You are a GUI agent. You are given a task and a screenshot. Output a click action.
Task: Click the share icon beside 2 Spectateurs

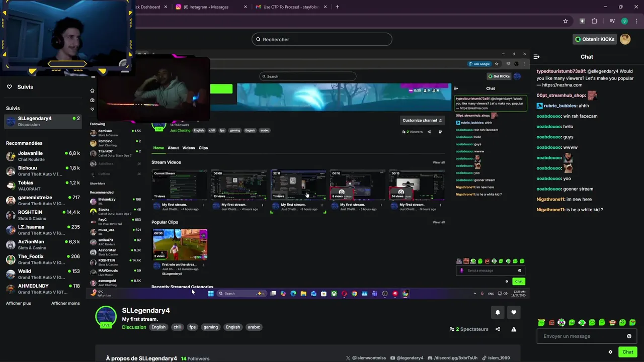click(x=498, y=329)
